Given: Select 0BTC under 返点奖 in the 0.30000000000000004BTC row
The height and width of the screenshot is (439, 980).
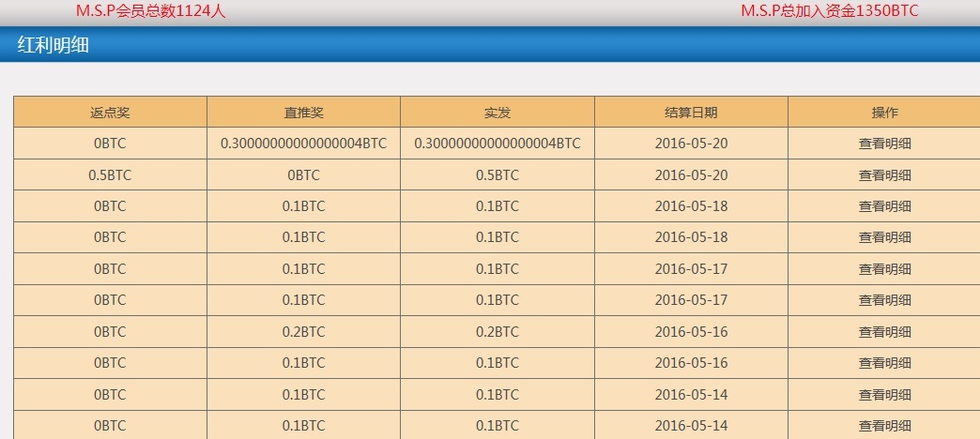Looking at the screenshot, I should click(110, 143).
